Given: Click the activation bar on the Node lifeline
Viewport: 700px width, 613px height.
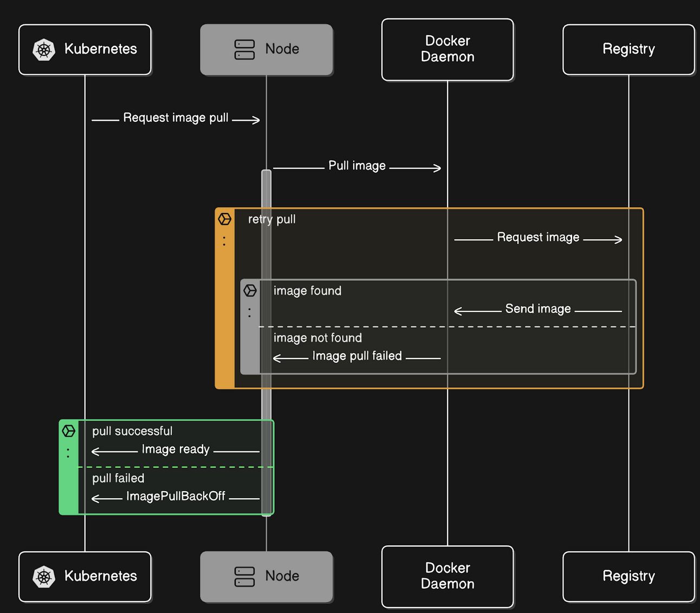Looking at the screenshot, I should (x=266, y=343).
